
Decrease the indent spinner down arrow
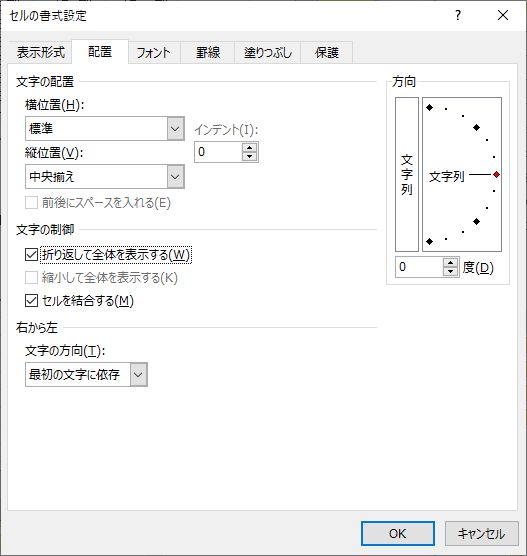tap(250, 156)
